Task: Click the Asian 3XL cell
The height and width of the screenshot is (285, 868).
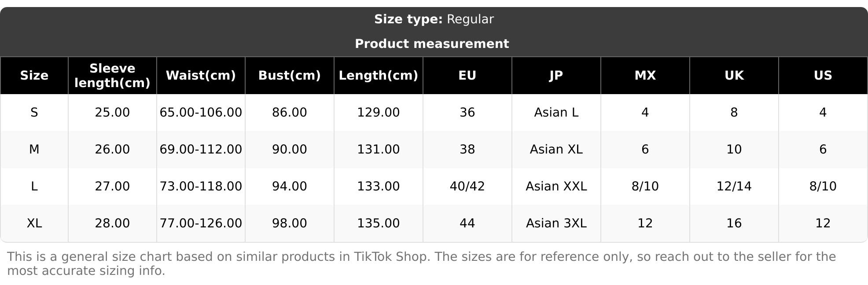Action: click(556, 223)
